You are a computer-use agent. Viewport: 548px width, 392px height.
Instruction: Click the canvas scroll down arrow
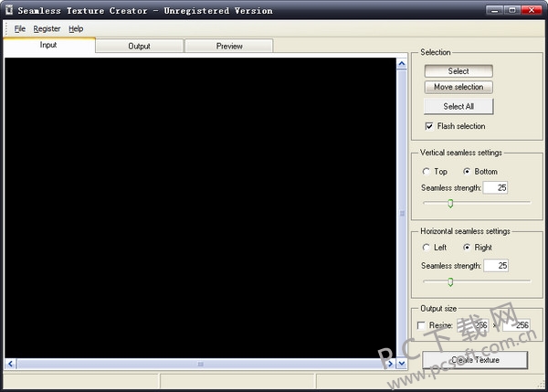pos(402,363)
